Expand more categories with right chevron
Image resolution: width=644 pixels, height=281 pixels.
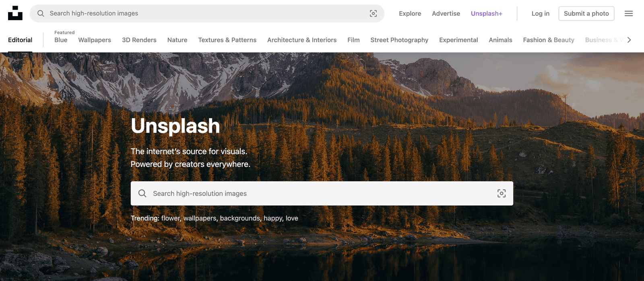tap(629, 40)
